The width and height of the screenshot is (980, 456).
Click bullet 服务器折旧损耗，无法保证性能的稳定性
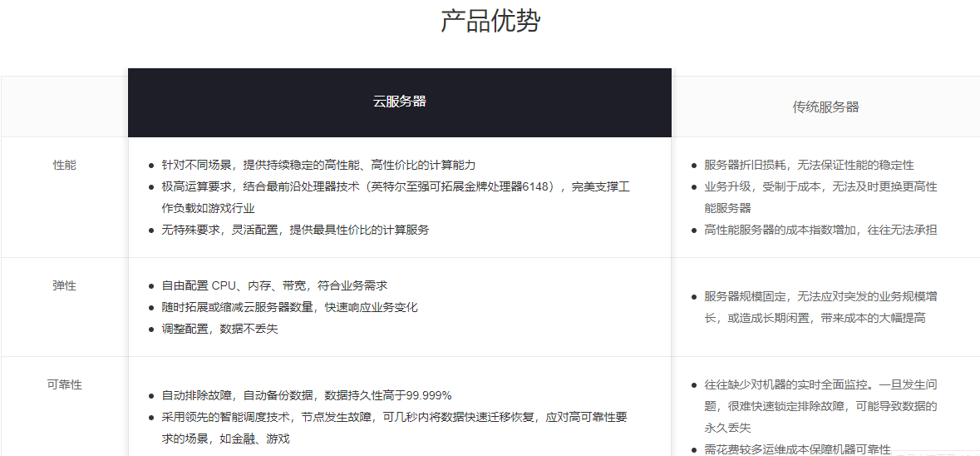coord(809,165)
